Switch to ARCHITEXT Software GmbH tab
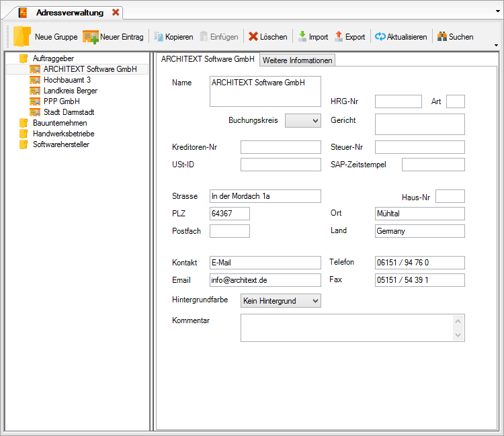This screenshot has width=504, height=436. [208, 59]
